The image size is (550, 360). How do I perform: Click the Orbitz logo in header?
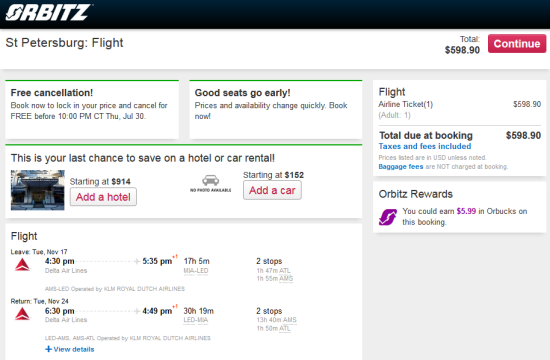coord(48,13)
